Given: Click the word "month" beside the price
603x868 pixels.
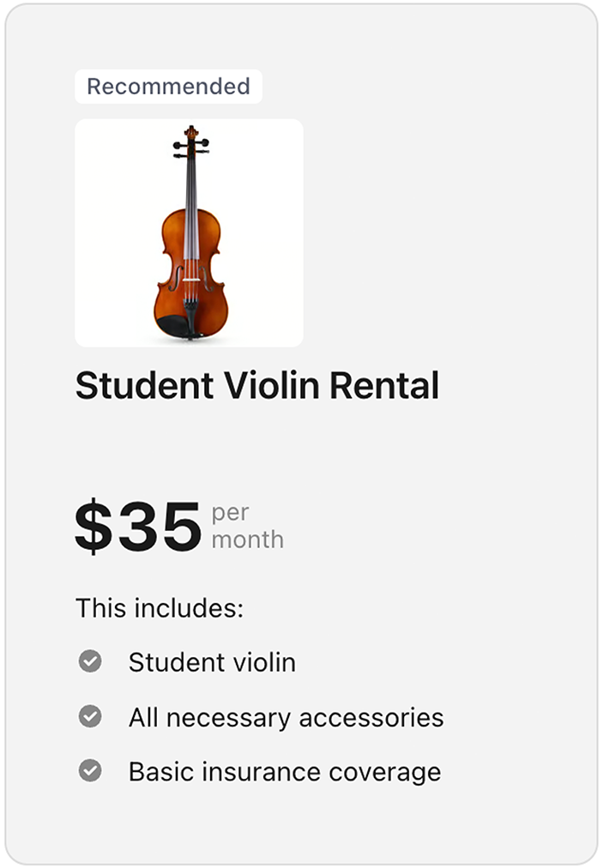Looking at the screenshot, I should click(x=247, y=539).
